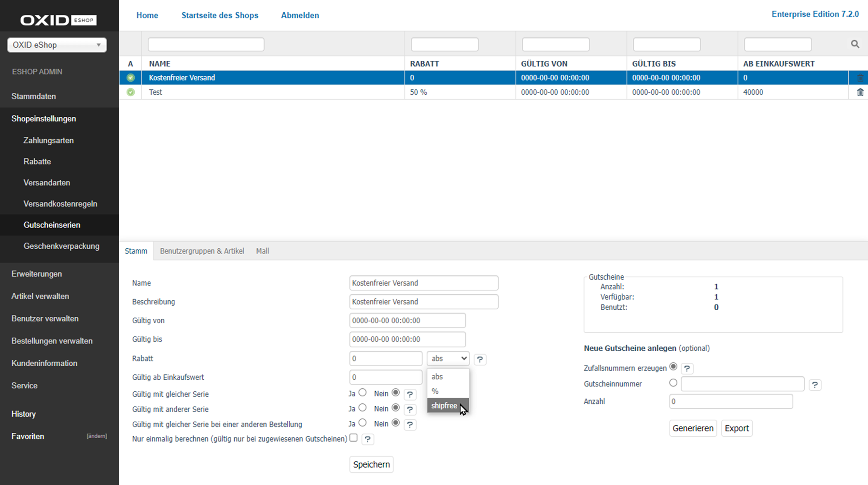This screenshot has width=868, height=485.
Task: Click the Speichern button
Action: pos(371,464)
